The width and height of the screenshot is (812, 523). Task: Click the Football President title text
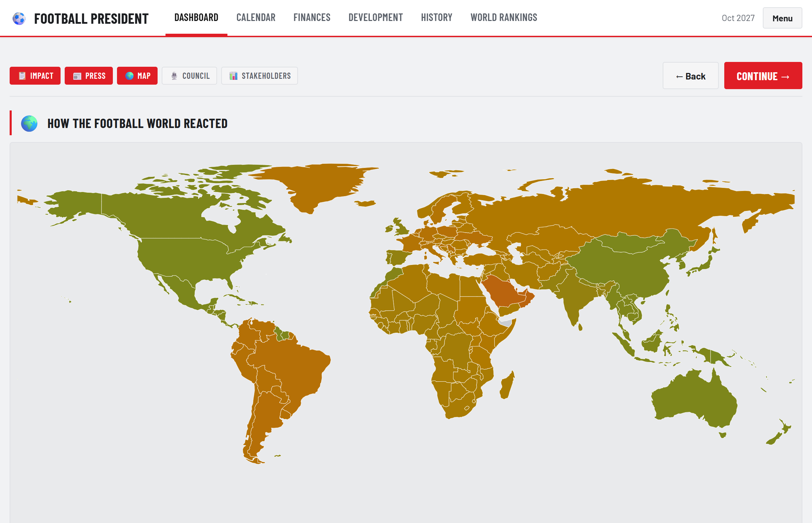point(91,19)
